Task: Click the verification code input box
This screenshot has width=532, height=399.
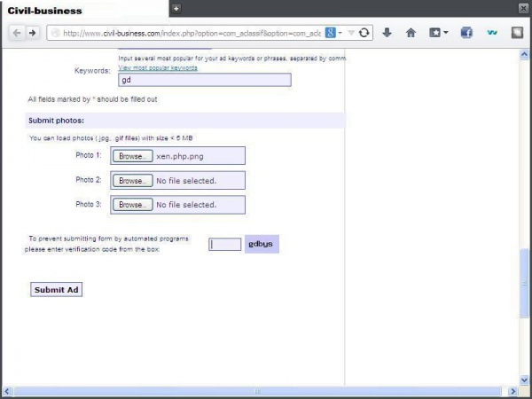Action: (225, 245)
